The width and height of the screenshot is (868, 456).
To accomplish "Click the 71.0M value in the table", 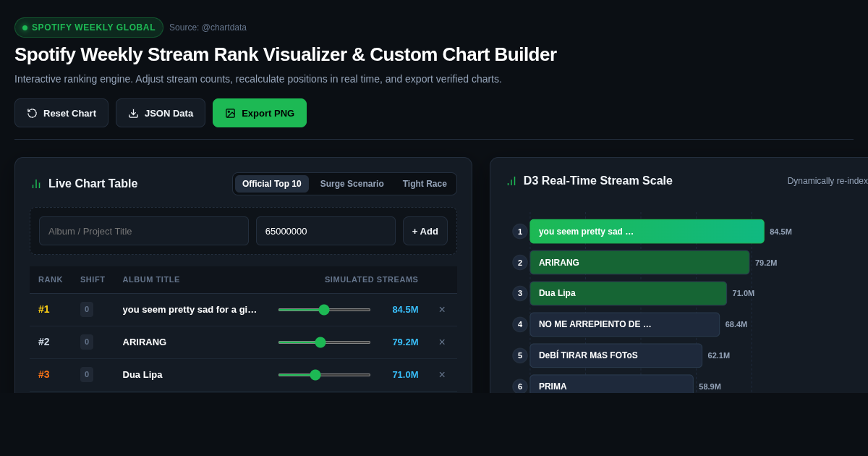I will tap(405, 375).
